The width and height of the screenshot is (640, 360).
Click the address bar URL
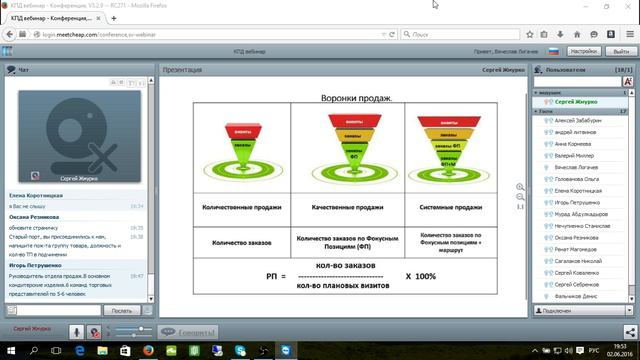99,35
